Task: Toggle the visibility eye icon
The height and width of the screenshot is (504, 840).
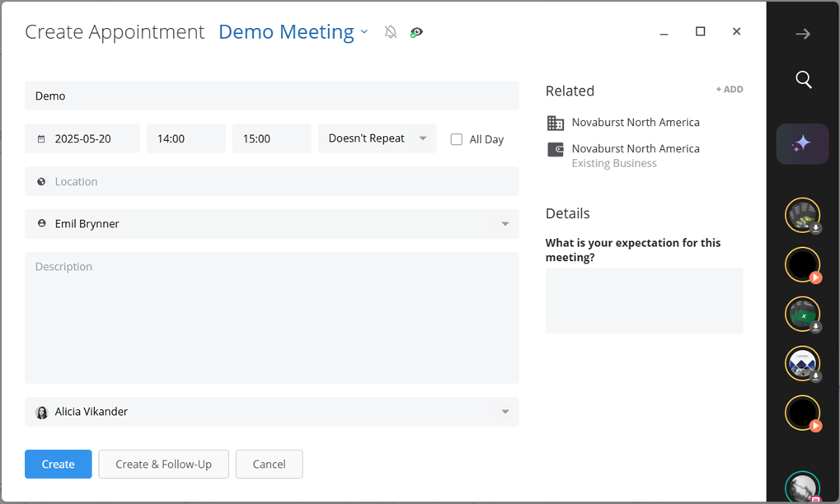Action: tap(416, 33)
